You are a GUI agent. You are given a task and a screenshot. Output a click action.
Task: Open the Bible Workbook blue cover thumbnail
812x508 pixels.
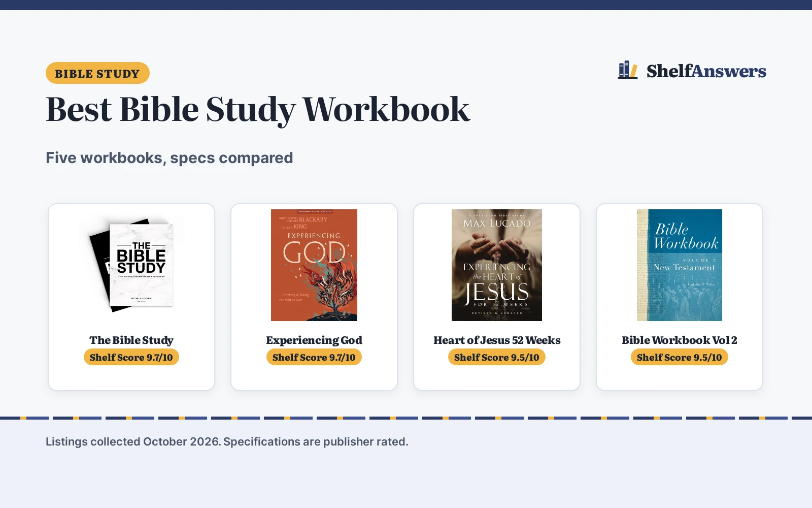coord(680,265)
